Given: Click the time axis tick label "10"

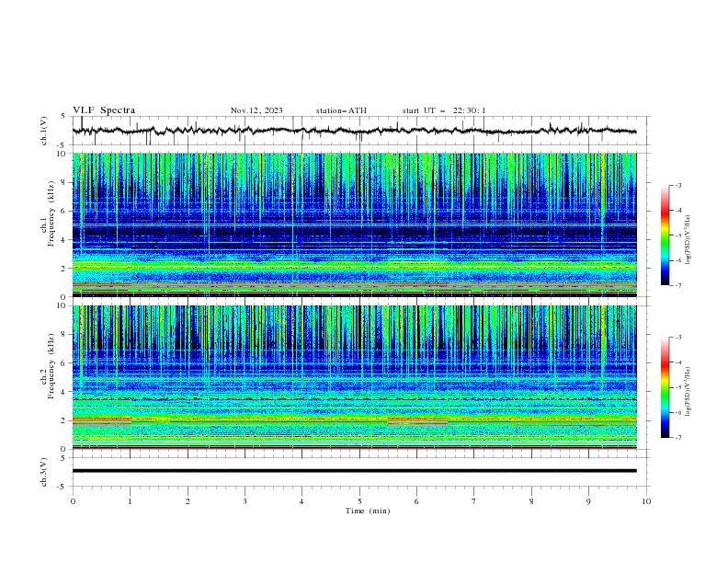Looking at the screenshot, I should point(646,501).
